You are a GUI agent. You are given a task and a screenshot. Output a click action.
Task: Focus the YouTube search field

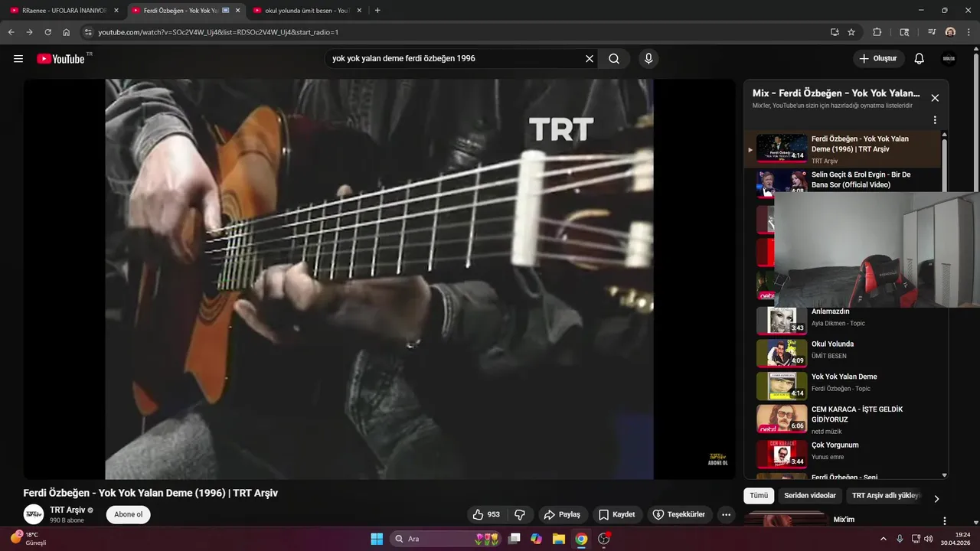coord(453,59)
